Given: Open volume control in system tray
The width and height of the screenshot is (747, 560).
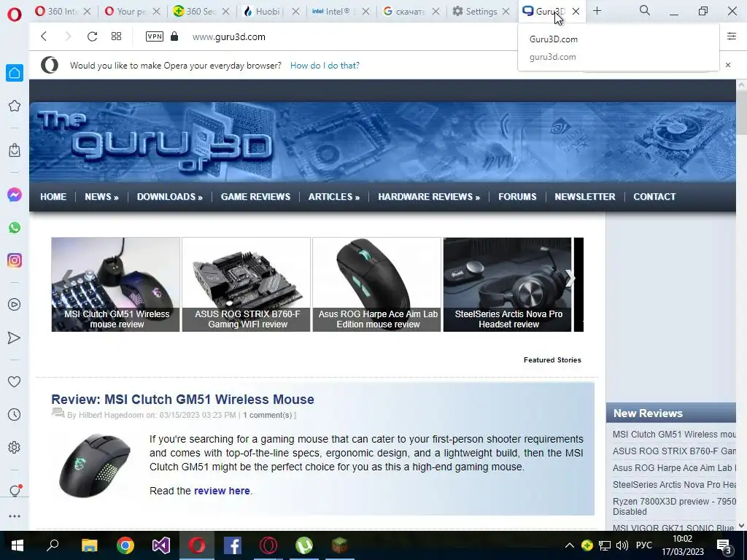Looking at the screenshot, I should [x=622, y=545].
